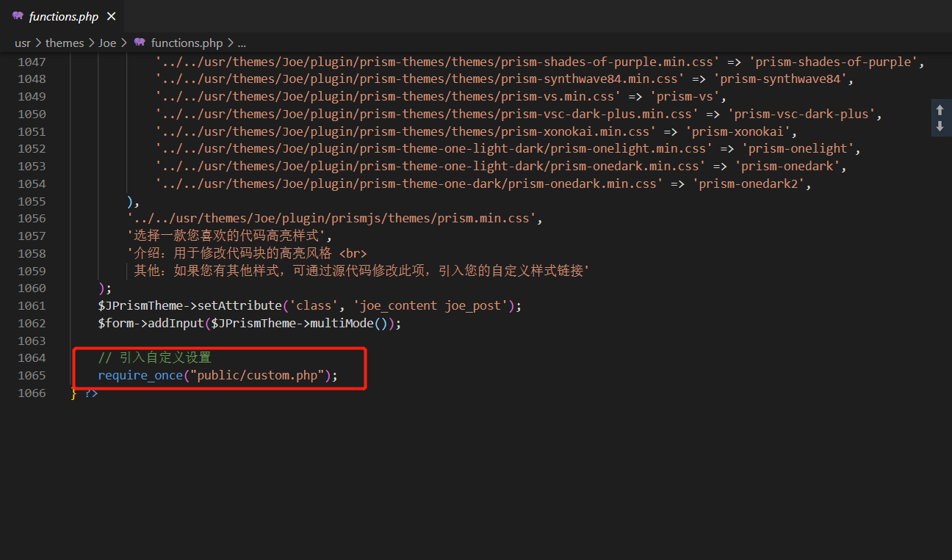Image resolution: width=952 pixels, height=560 pixels.
Task: Close the functions.php editor tab
Action: (x=111, y=16)
